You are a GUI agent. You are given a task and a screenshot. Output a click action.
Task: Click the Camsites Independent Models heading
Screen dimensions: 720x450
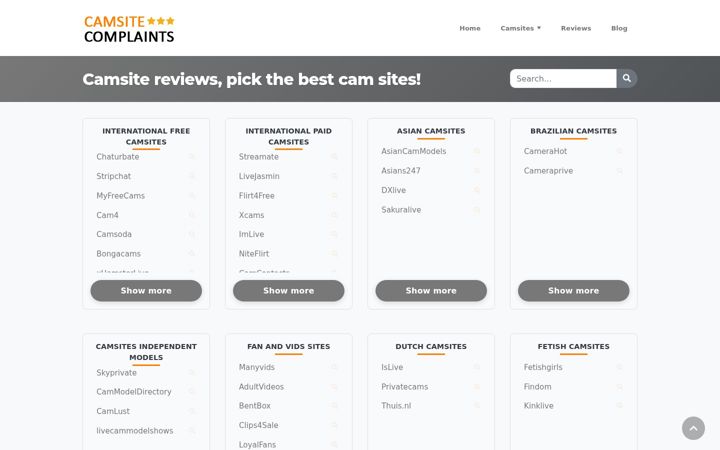click(x=146, y=352)
